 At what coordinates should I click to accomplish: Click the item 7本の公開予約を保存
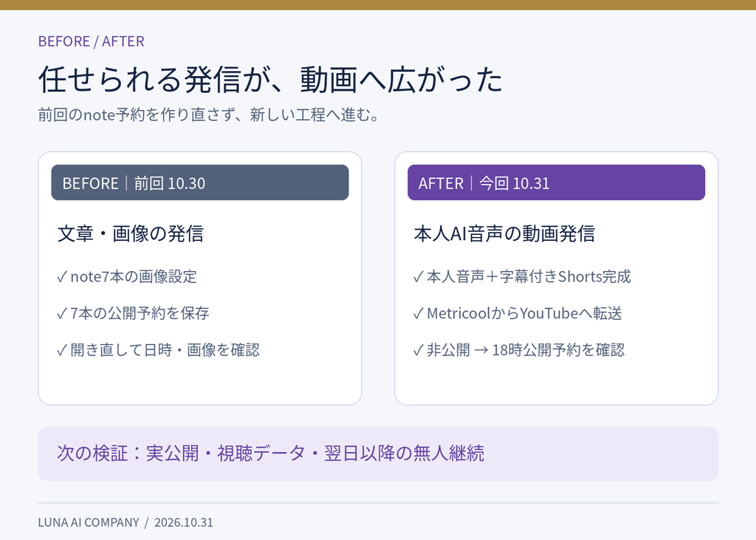[x=133, y=313]
